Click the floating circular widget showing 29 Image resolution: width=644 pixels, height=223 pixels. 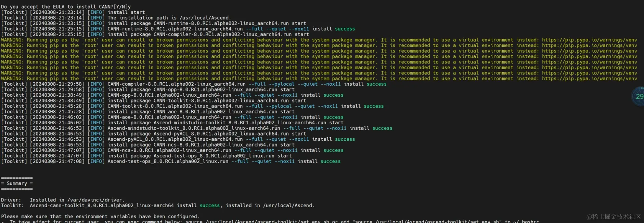[639, 96]
